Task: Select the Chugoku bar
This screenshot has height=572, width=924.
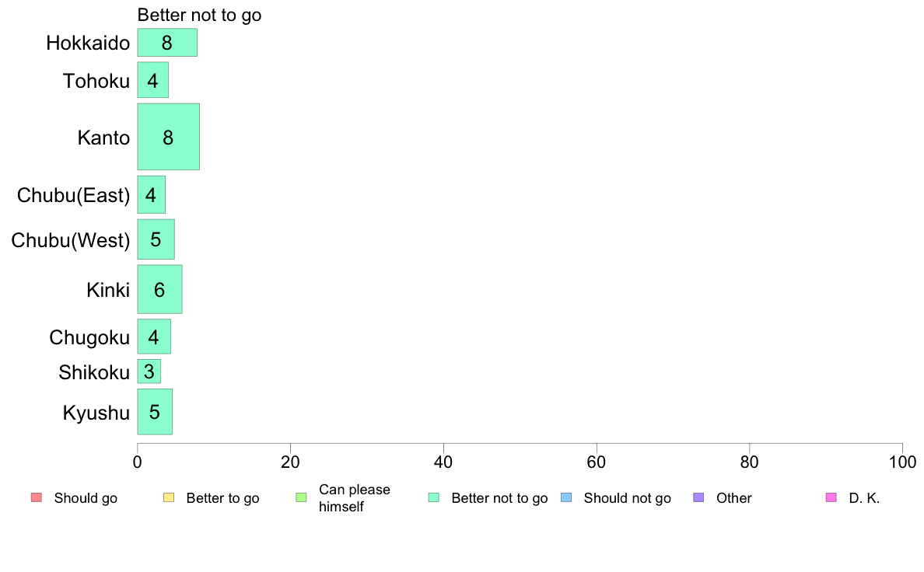Action: coord(155,337)
